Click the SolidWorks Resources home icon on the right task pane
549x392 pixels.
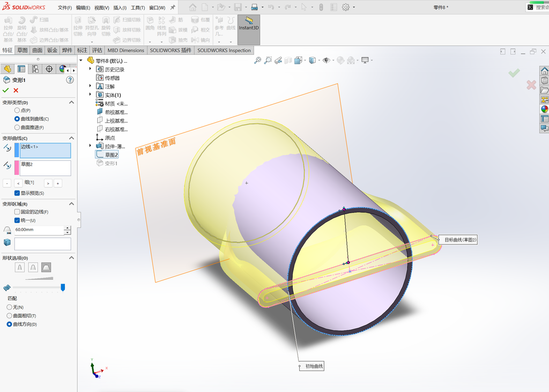coord(545,71)
